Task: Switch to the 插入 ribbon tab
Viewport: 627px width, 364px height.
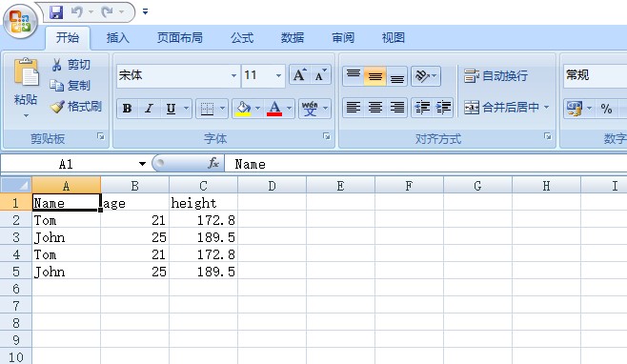Action: pos(118,37)
